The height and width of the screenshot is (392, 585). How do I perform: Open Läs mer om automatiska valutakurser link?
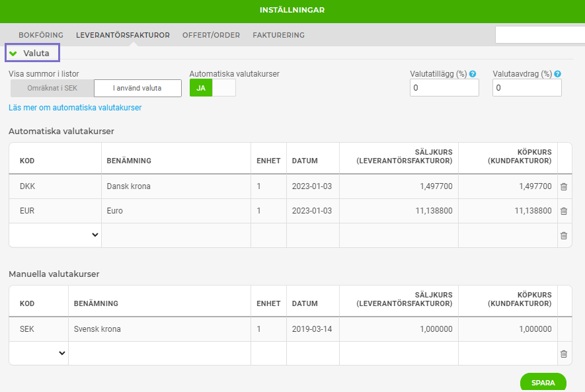coord(75,108)
